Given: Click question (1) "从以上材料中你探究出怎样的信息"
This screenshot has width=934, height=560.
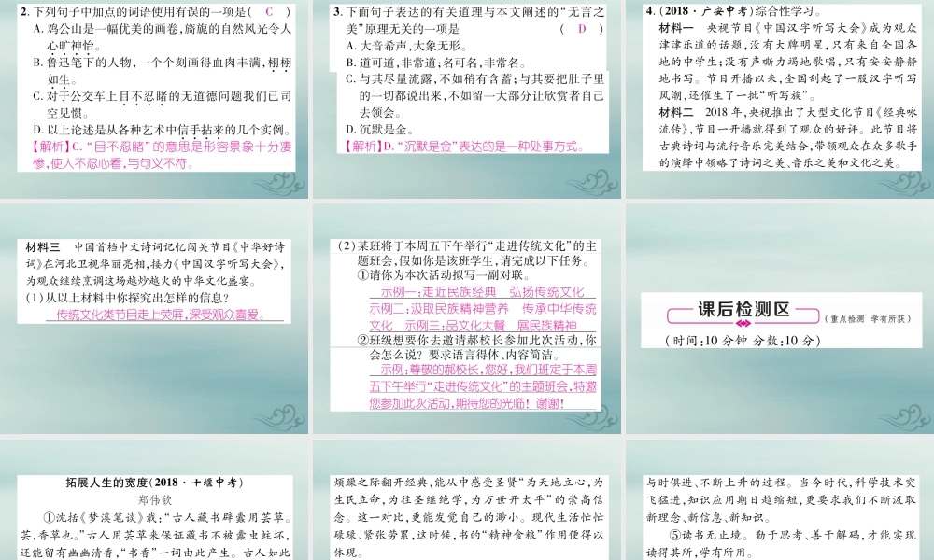Looking at the screenshot, I should [127, 298].
